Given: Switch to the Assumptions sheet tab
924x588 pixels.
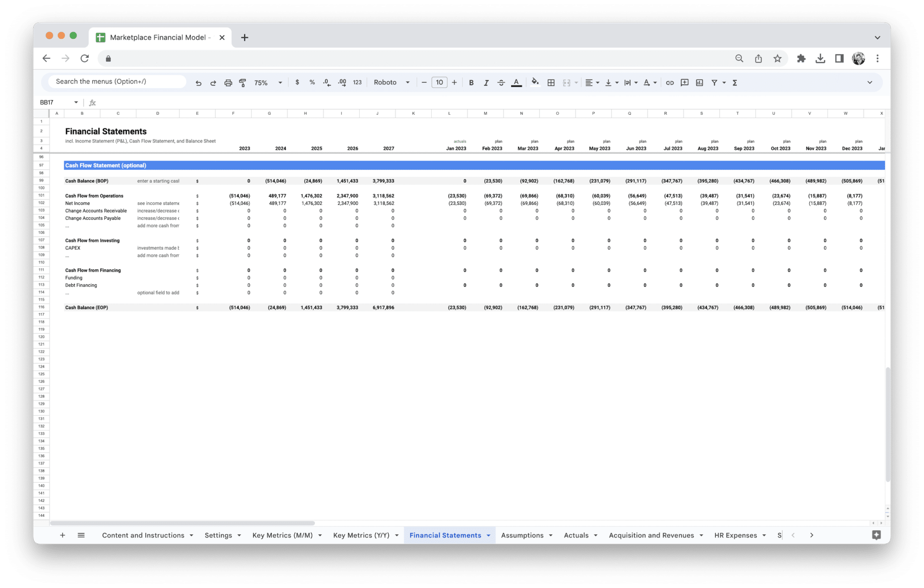Looking at the screenshot, I should [522, 535].
